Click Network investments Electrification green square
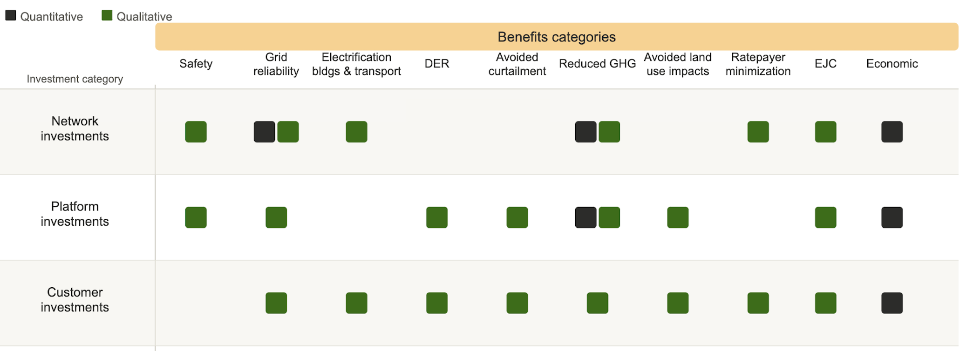 coord(356,132)
